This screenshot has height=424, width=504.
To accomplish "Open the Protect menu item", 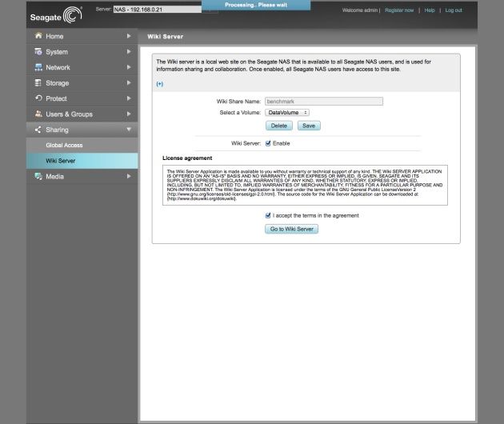I will click(x=82, y=98).
